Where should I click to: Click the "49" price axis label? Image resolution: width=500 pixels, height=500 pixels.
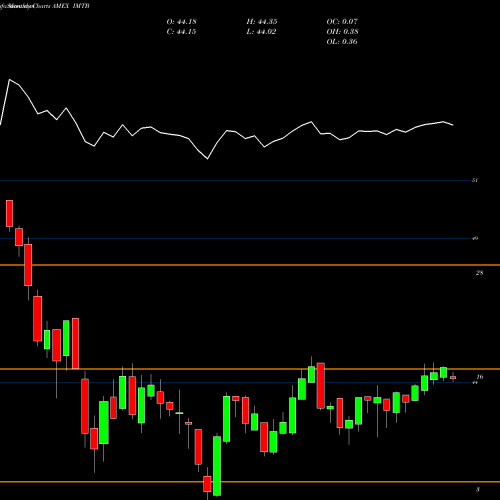tap(475, 238)
